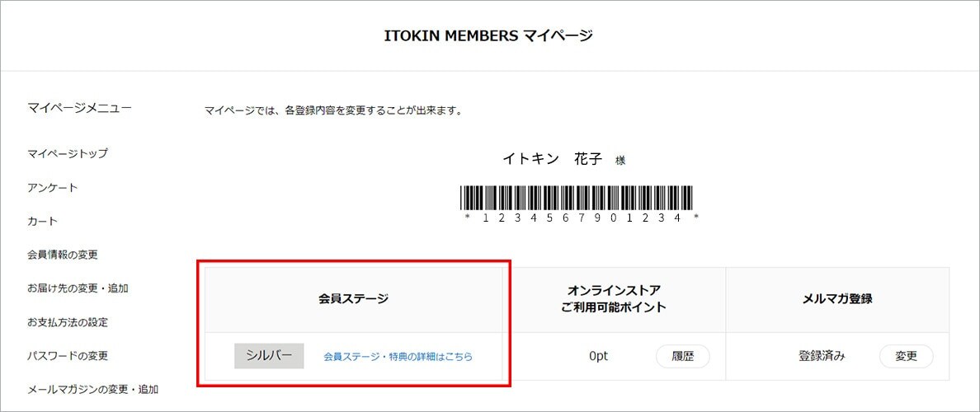
Task: Click the メルマガ登録 column header
Action: tap(836, 299)
